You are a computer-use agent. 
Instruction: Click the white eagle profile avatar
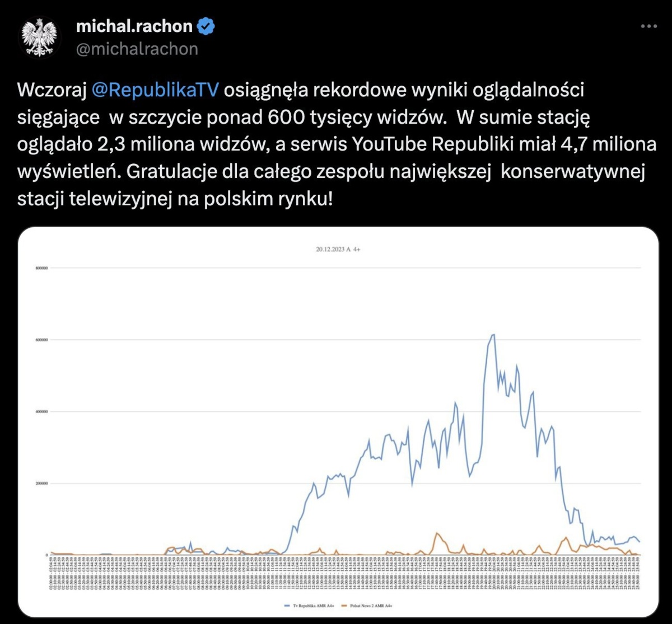[39, 37]
